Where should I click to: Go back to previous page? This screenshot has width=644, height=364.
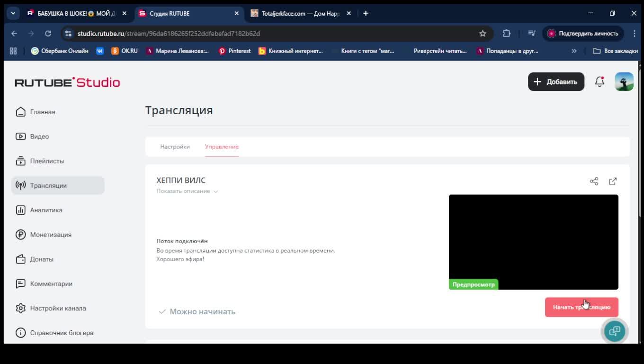14,34
